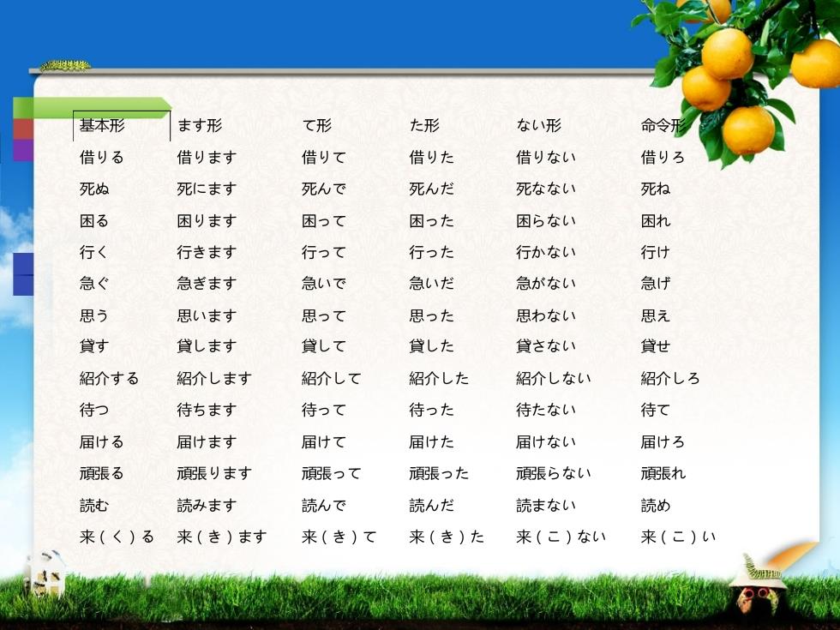840x630 pixels.
Task: Click the word 死ぬ
Action: tap(94, 189)
